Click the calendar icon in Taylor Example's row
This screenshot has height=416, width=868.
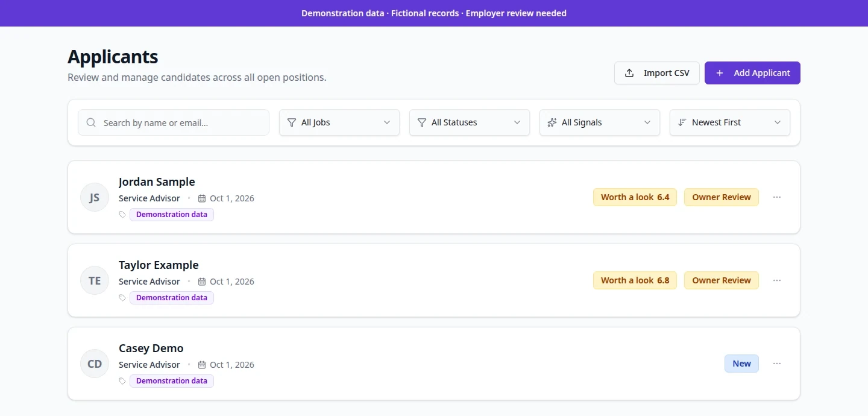click(202, 282)
